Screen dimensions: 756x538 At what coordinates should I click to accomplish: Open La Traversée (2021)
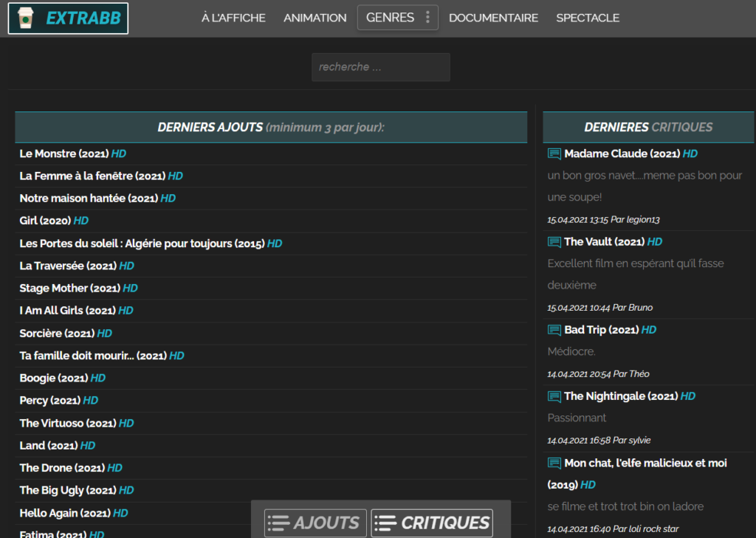click(x=77, y=266)
